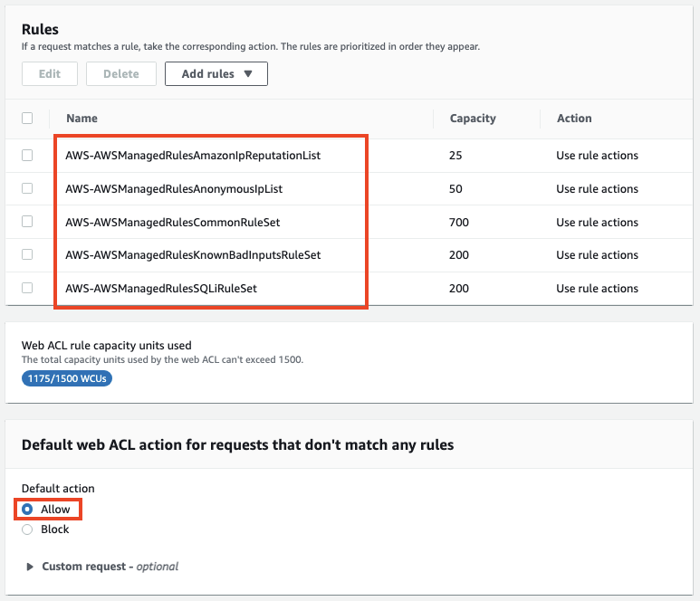The width and height of the screenshot is (700, 601).
Task: Check the SQLiRuleSet row checkbox
Action: pos(27,288)
